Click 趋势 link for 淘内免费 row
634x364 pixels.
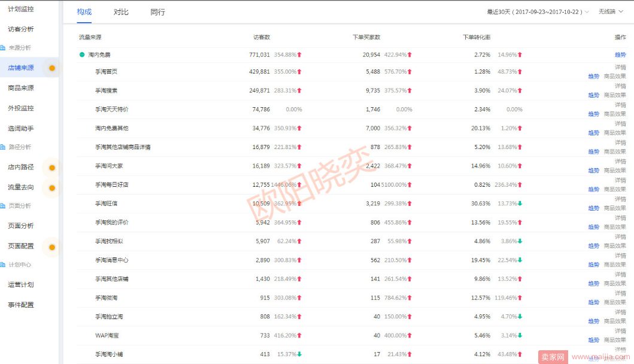(x=620, y=54)
